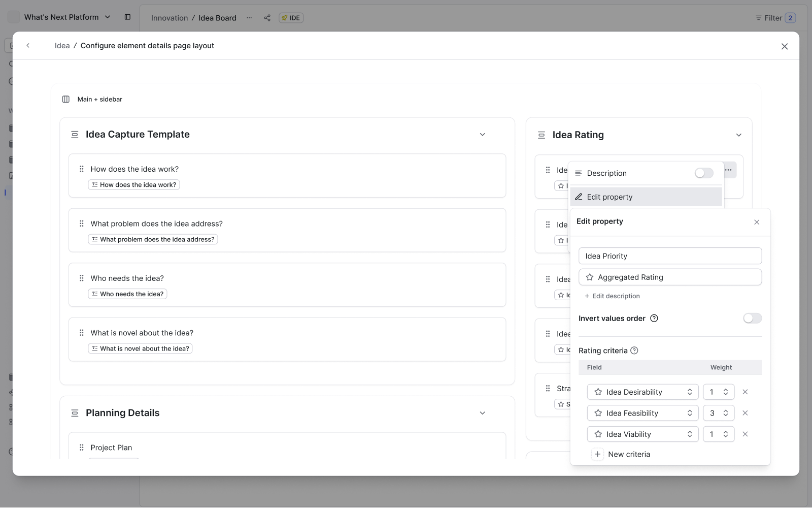Click Innovation breadcrumb in top bar

(x=170, y=18)
